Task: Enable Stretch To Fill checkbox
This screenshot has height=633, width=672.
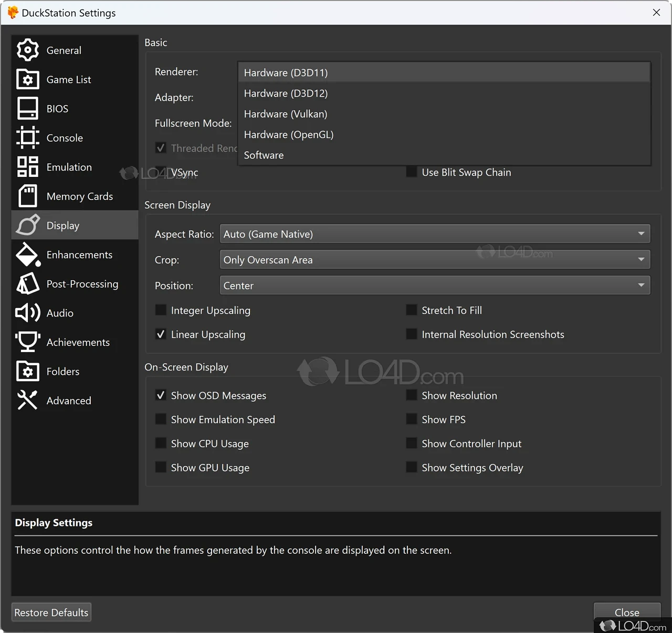Action: click(412, 310)
